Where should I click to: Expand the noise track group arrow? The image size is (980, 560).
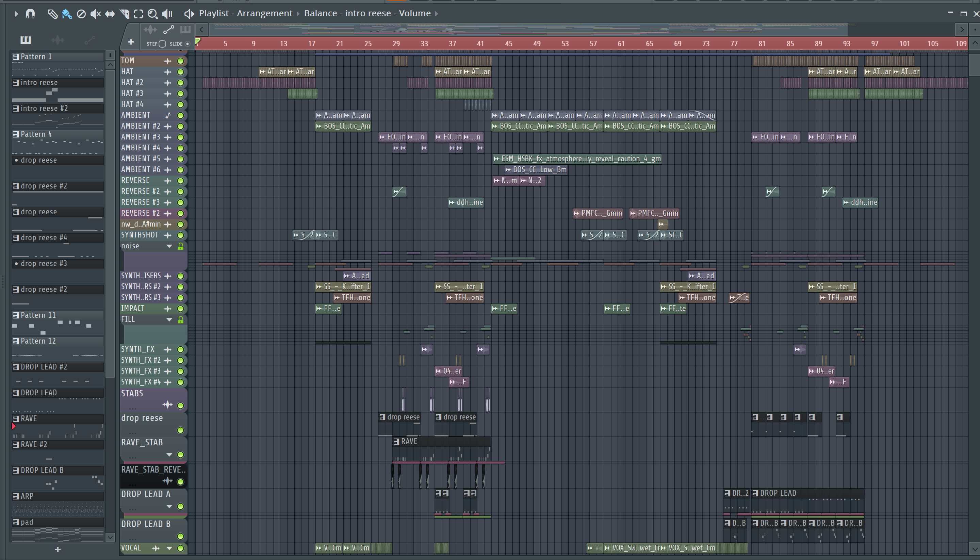(x=169, y=246)
